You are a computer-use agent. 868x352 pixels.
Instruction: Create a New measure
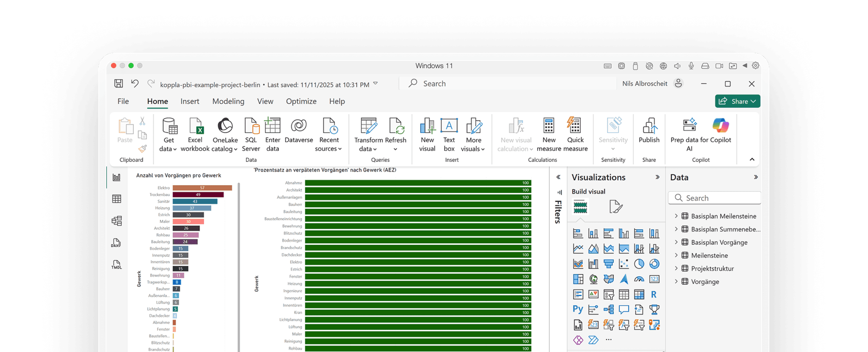[x=549, y=134]
